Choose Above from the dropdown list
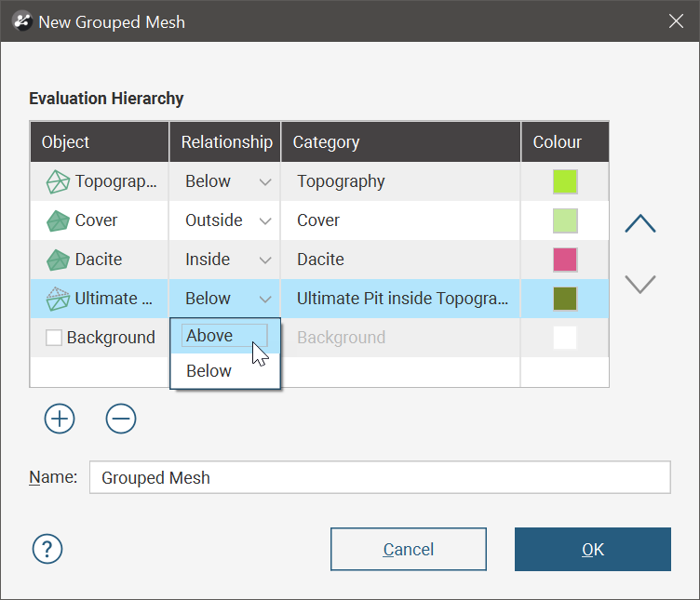 tap(210, 336)
